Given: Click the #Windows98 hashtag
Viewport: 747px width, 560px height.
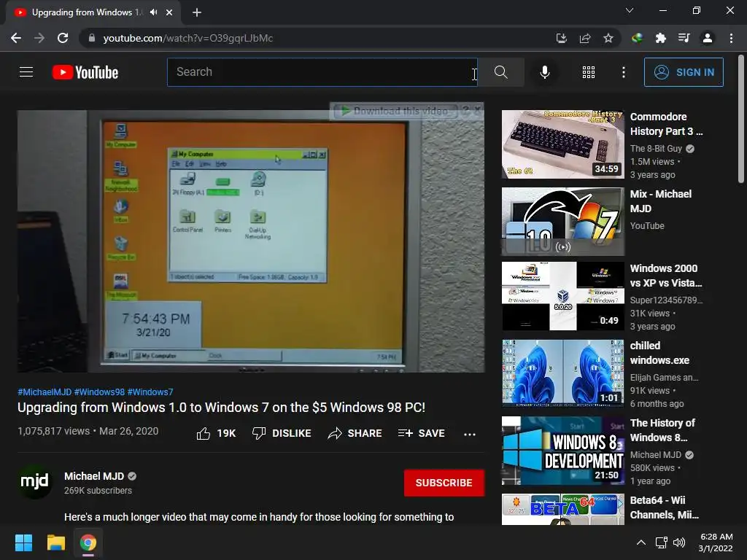Looking at the screenshot, I should click(x=99, y=392).
